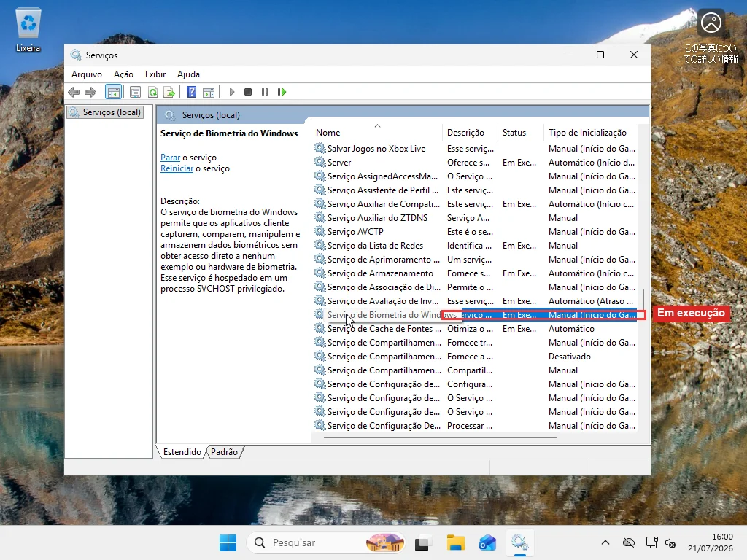Select Serviço Assistente de Perfil row
Viewport: 747px width, 560px height.
[x=475, y=190]
